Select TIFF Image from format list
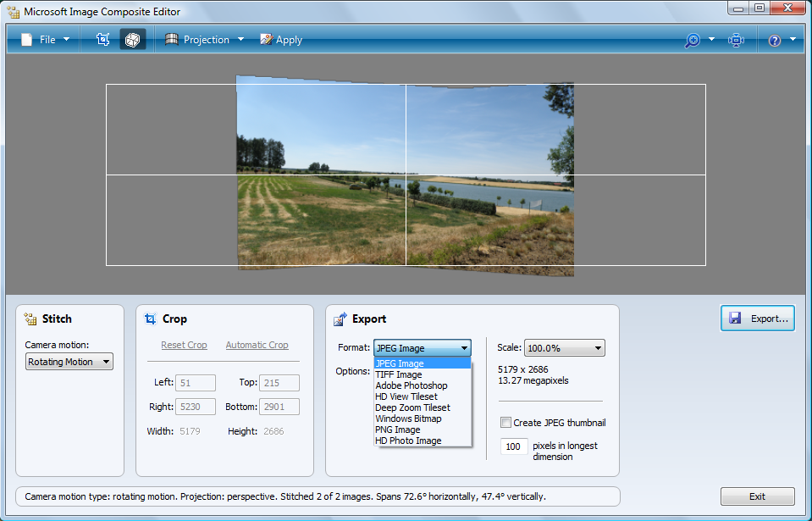 [x=422, y=374]
